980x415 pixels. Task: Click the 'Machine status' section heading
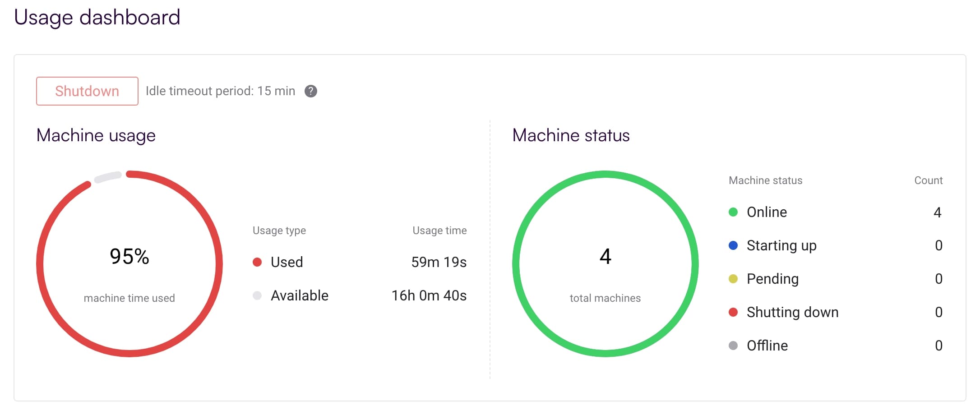coord(571,135)
